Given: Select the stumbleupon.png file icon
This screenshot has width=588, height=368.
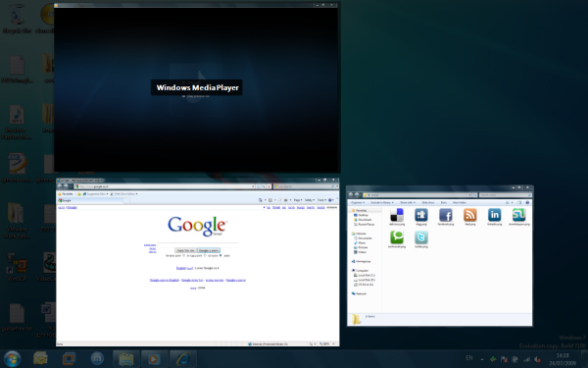Looking at the screenshot, I should coord(519,216).
